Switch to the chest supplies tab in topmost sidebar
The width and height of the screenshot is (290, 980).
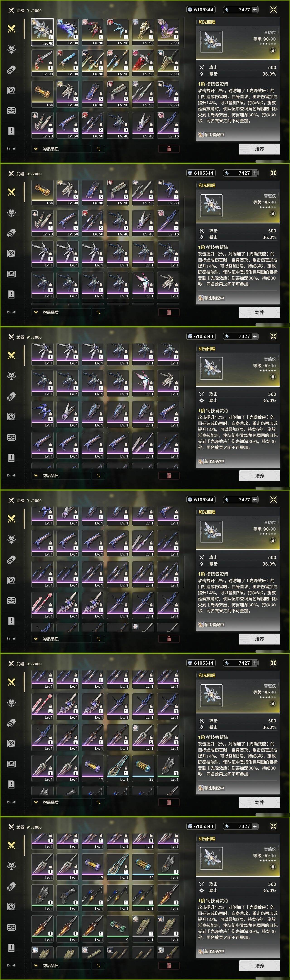(11, 110)
